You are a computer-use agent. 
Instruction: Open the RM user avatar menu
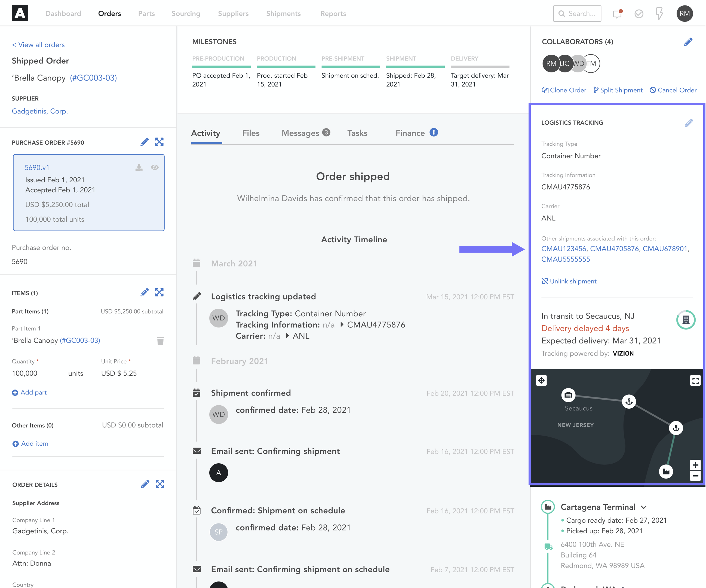(x=684, y=13)
